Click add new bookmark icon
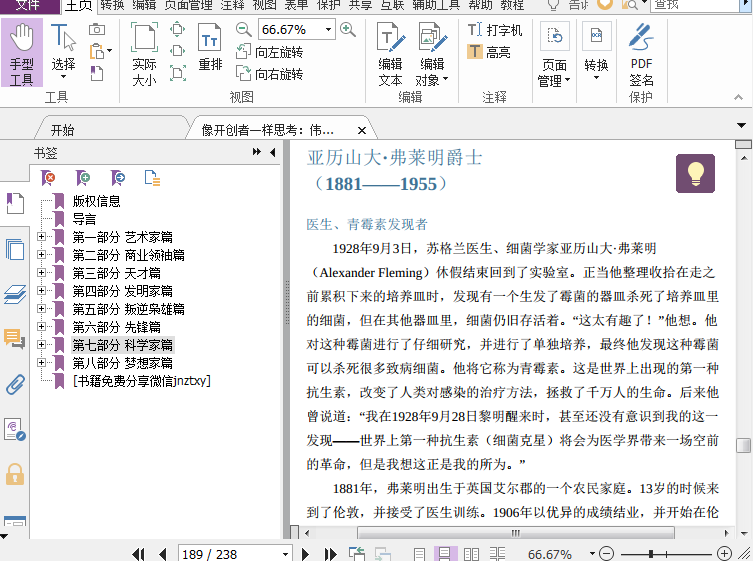This screenshot has width=753, height=561. (83, 178)
